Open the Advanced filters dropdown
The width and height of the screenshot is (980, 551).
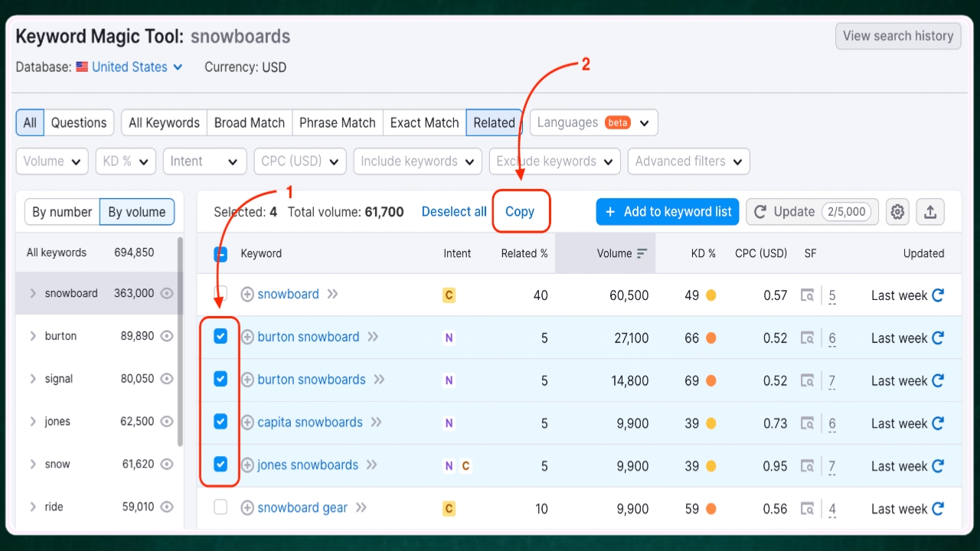[688, 161]
